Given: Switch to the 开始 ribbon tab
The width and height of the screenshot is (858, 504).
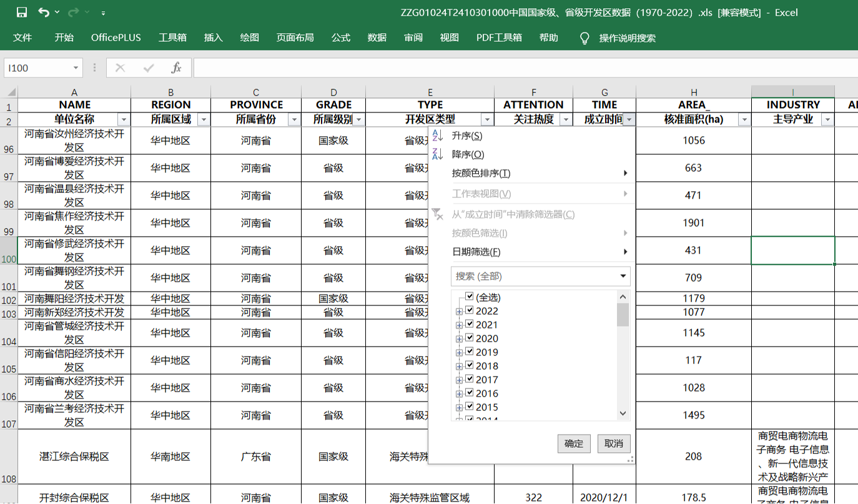Looking at the screenshot, I should [64, 37].
